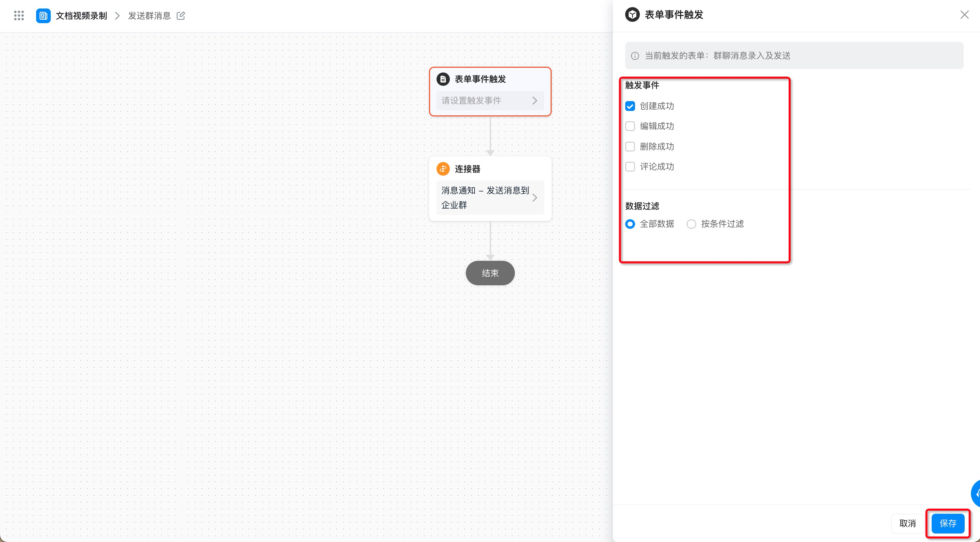980x542 pixels.
Task: Click the 结束 end node
Action: pyautogui.click(x=490, y=273)
